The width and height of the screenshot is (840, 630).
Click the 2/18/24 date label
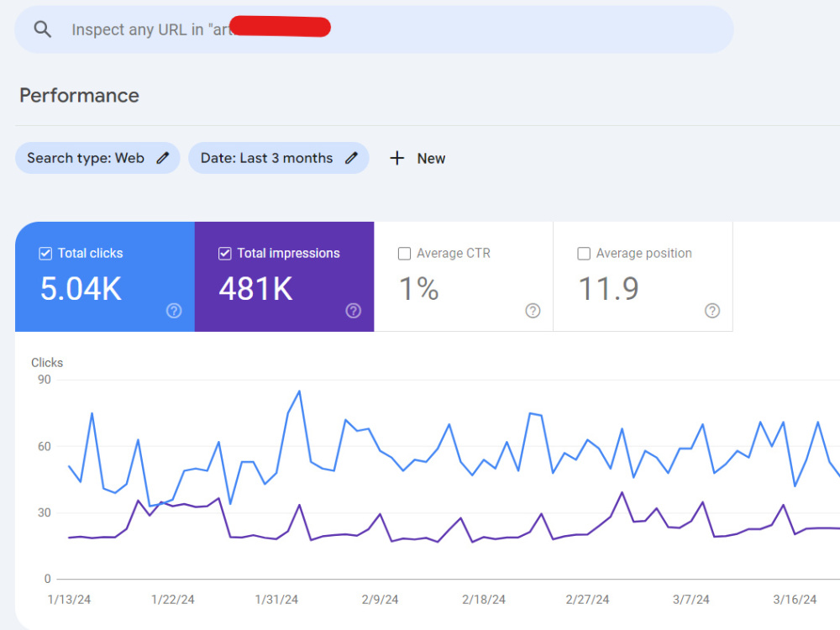pyautogui.click(x=484, y=600)
